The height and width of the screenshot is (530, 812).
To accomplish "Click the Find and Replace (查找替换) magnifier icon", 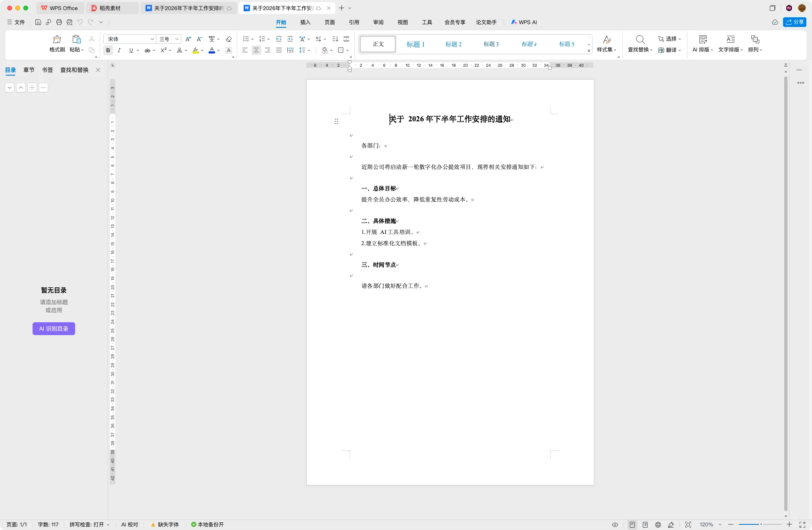I will coord(640,39).
